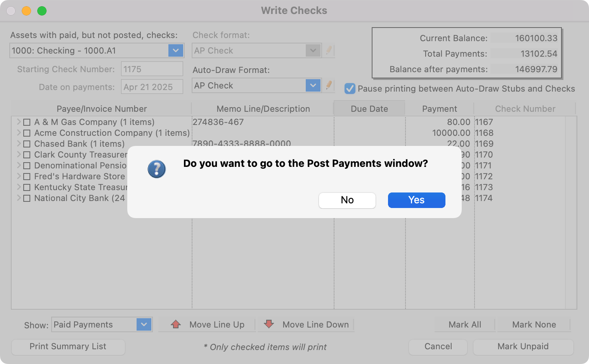The width and height of the screenshot is (589, 364).
Task: Click the Payee/Invoice Number column header
Action: point(102,109)
